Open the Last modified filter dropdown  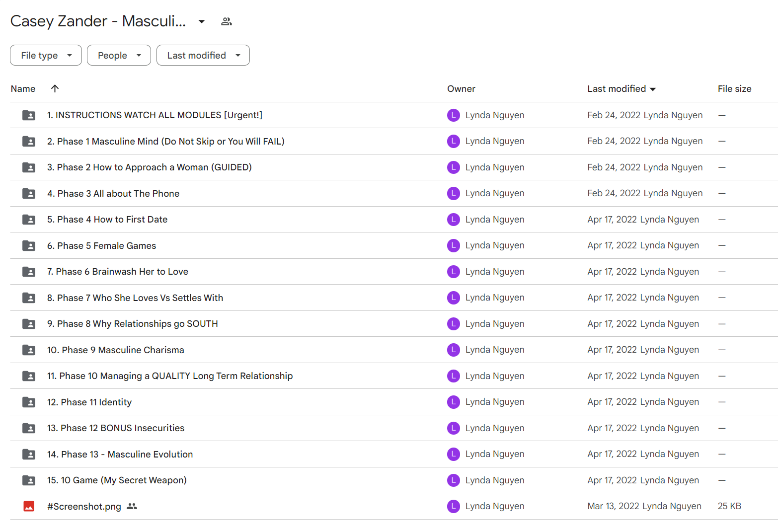[203, 55]
